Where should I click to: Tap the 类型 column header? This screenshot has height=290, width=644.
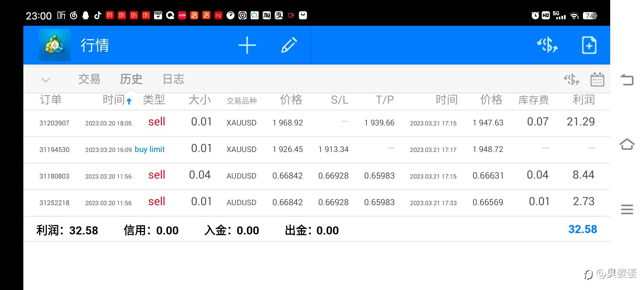(154, 100)
